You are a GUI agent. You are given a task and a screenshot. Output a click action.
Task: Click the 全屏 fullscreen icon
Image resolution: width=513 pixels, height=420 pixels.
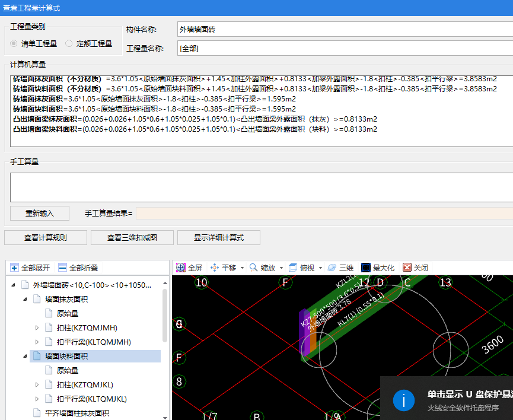[181, 268]
